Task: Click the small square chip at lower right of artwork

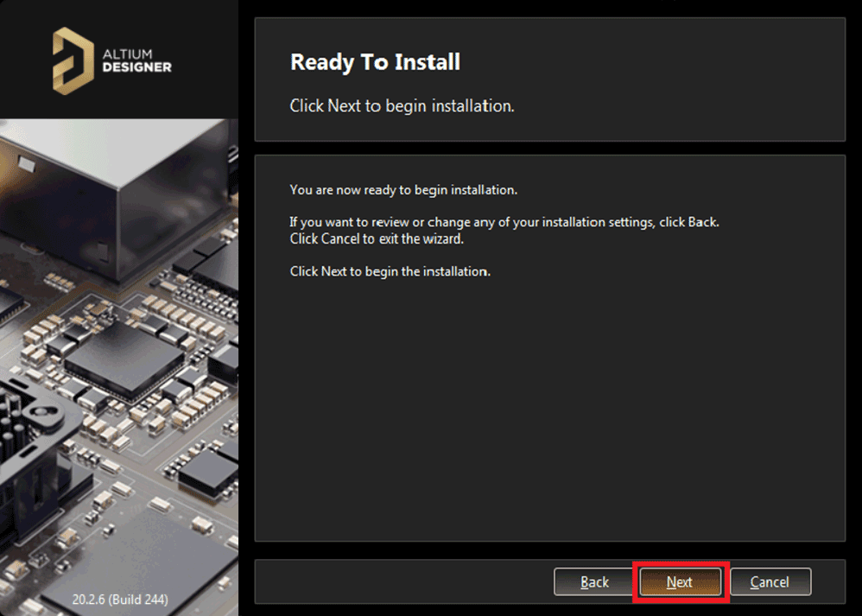Action: coord(206,471)
